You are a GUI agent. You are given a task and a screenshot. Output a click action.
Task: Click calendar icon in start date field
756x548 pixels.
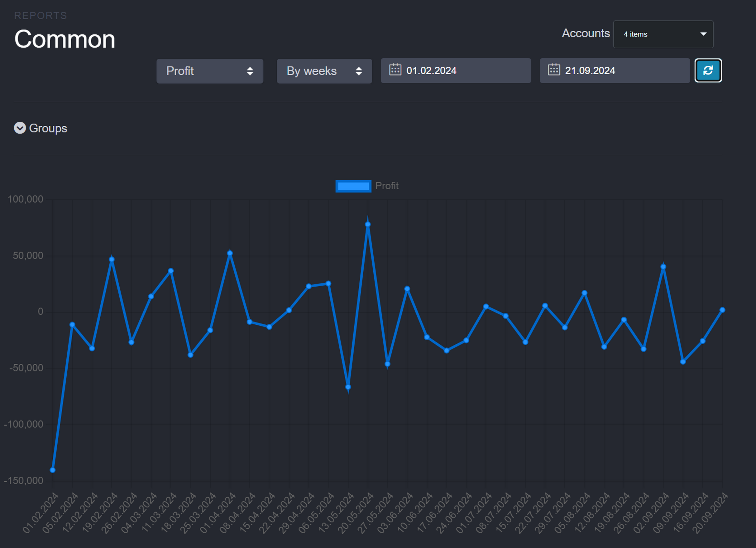[x=395, y=70]
